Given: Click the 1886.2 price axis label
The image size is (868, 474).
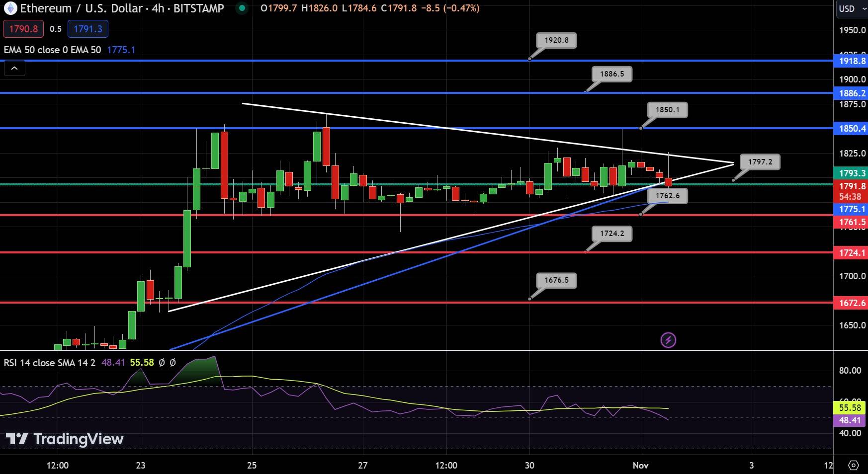Looking at the screenshot, I should click(851, 93).
